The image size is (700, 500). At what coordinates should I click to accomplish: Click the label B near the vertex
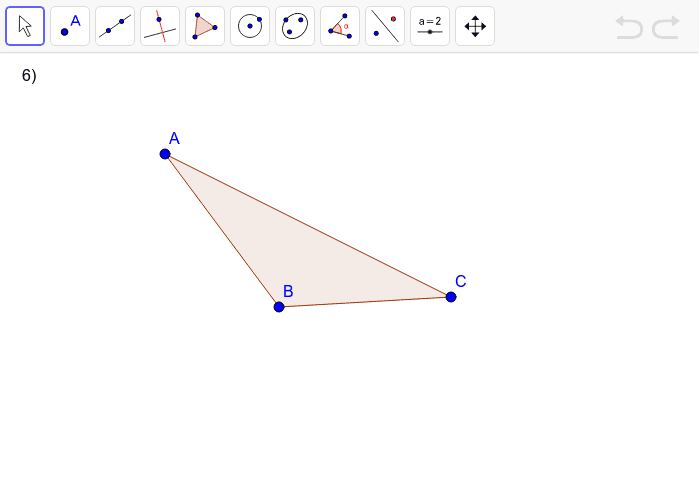[x=288, y=291]
